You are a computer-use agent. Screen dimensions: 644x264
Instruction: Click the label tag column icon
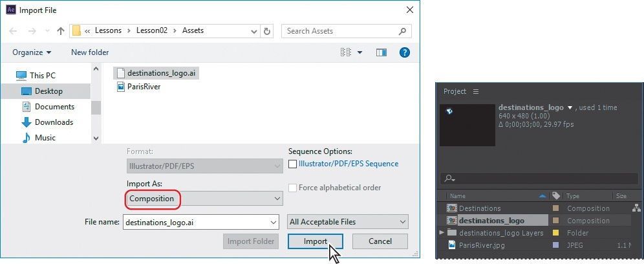556,196
